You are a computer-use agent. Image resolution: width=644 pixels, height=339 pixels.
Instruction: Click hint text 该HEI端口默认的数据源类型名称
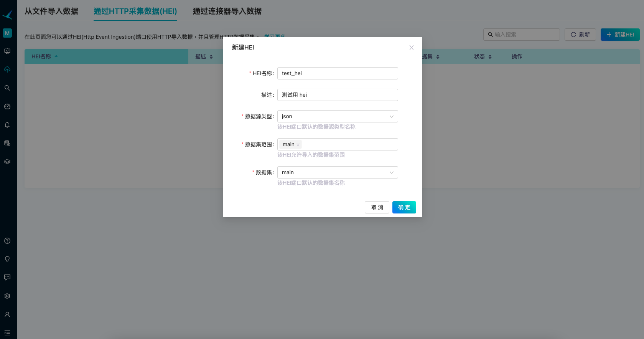[x=316, y=127]
